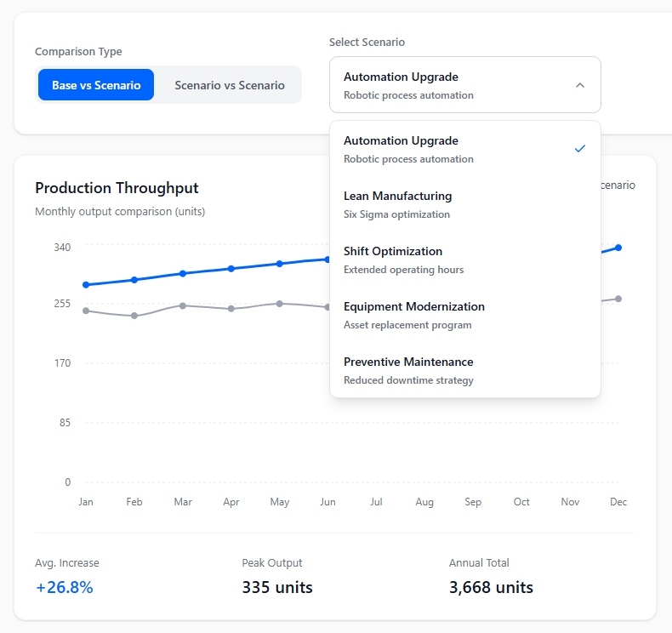Switch to Scenario vs Scenario comparison
Image resolution: width=672 pixels, height=633 pixels.
click(x=230, y=85)
